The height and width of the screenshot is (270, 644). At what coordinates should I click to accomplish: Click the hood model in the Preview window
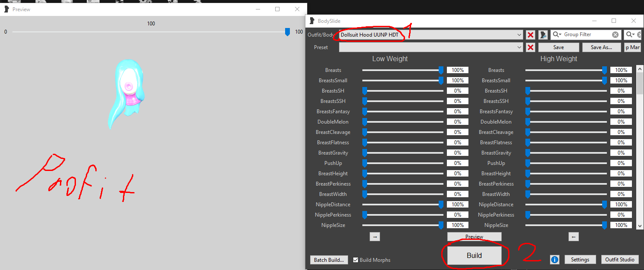(126, 93)
